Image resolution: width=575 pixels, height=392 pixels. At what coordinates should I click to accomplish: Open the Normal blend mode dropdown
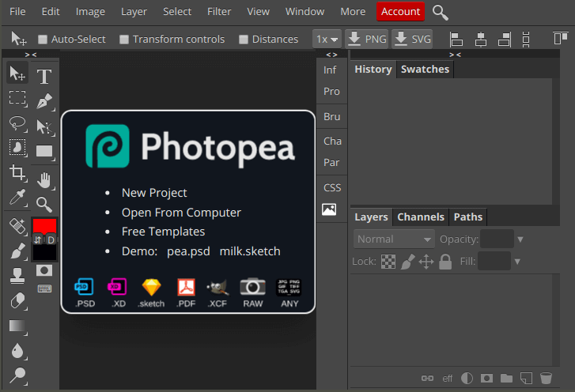pyautogui.click(x=394, y=239)
